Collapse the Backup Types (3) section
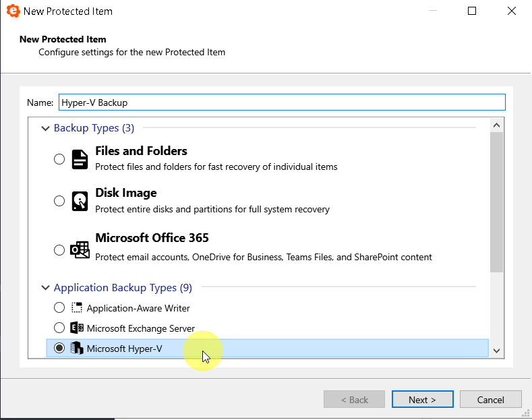The height and width of the screenshot is (420, 532). tap(46, 128)
